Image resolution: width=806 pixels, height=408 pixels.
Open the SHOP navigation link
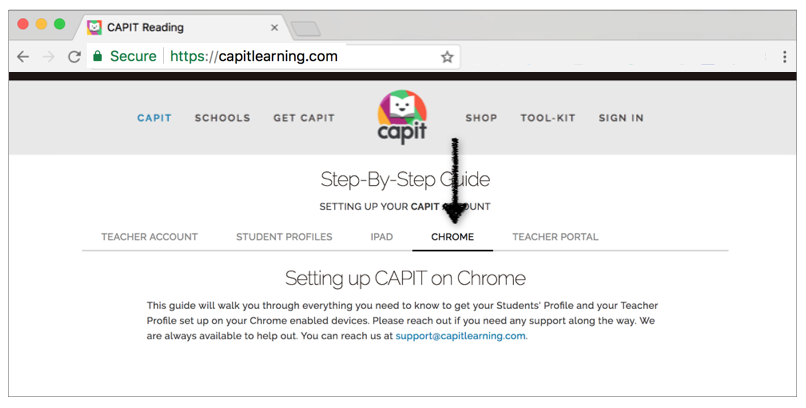click(481, 118)
